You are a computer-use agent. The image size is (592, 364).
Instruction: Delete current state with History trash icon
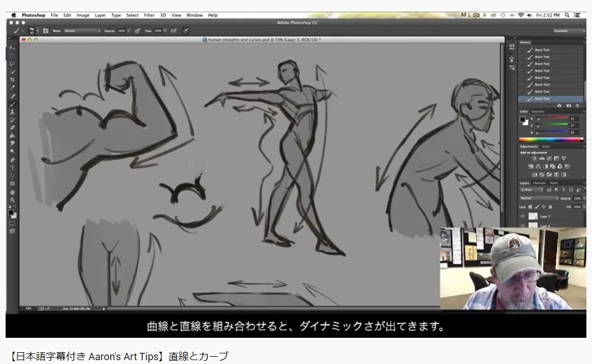coord(577,105)
